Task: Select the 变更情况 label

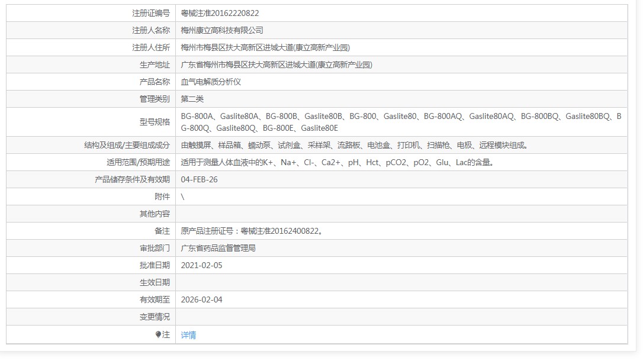Action: (x=155, y=317)
